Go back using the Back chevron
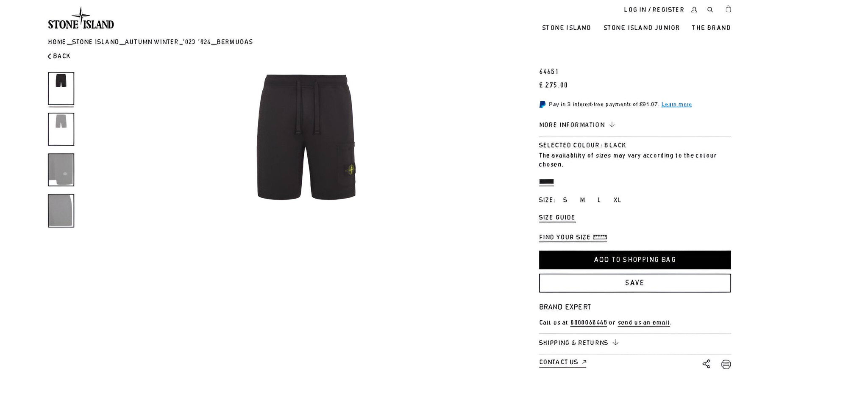The width and height of the screenshot is (868, 399). coord(59,56)
